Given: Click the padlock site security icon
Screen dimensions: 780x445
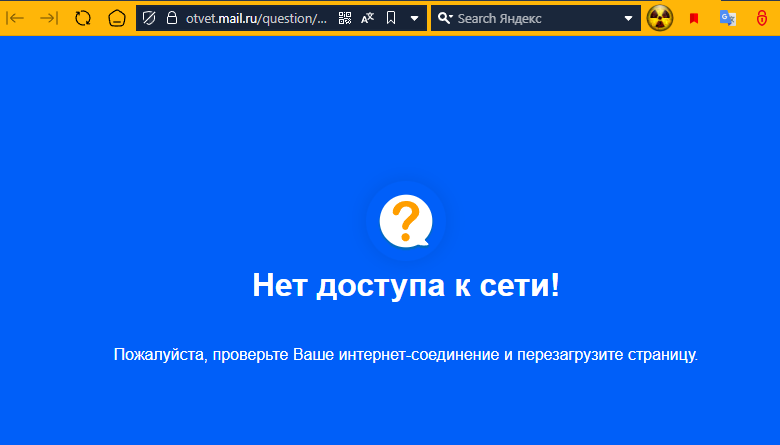Looking at the screenshot, I should click(171, 18).
